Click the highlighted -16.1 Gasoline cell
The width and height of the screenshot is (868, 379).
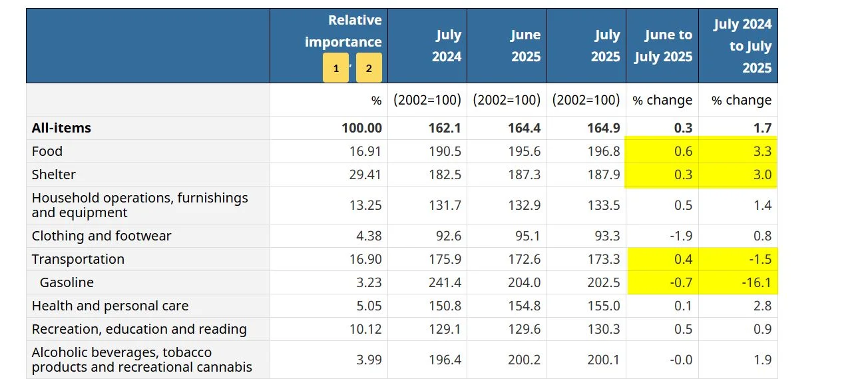coord(758,282)
